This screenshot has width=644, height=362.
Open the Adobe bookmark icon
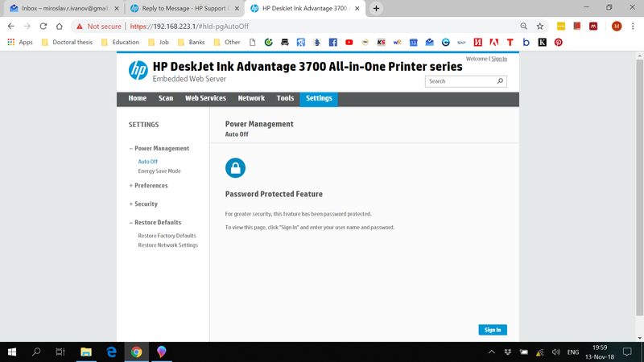477,42
